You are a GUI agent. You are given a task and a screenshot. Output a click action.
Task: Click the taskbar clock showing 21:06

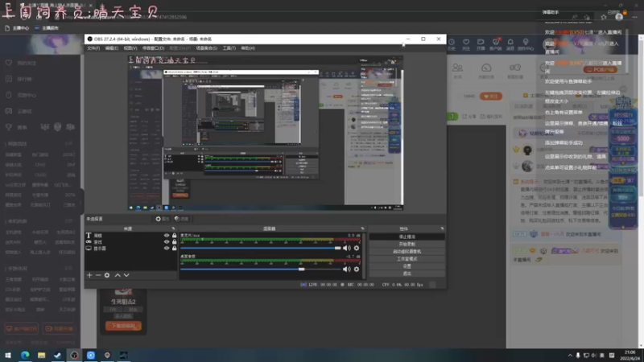click(x=630, y=355)
